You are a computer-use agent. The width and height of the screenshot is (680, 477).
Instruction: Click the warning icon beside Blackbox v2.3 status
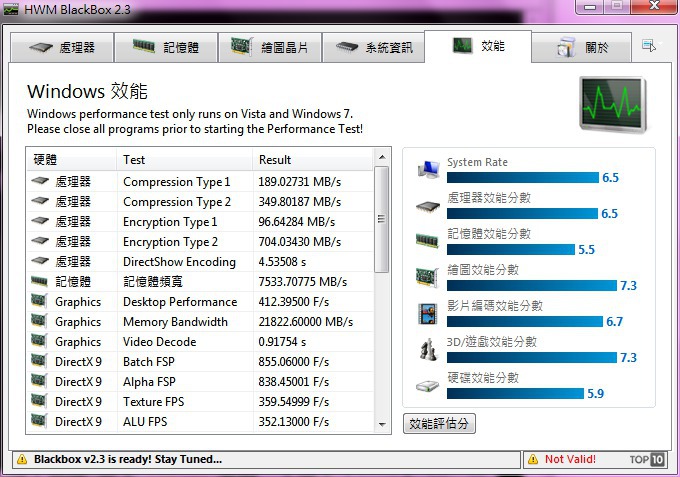22,460
